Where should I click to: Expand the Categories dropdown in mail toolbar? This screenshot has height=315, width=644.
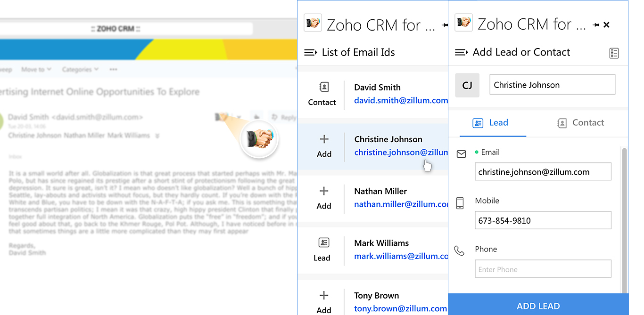coord(80,70)
